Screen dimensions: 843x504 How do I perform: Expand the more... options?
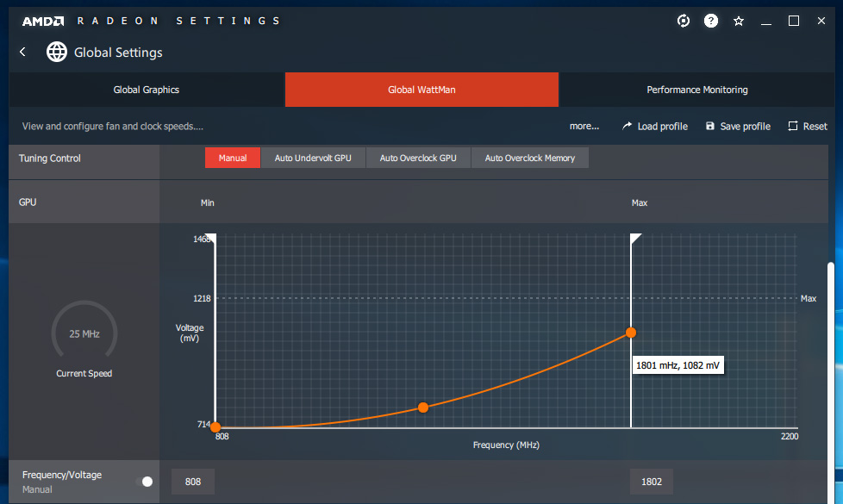(584, 127)
